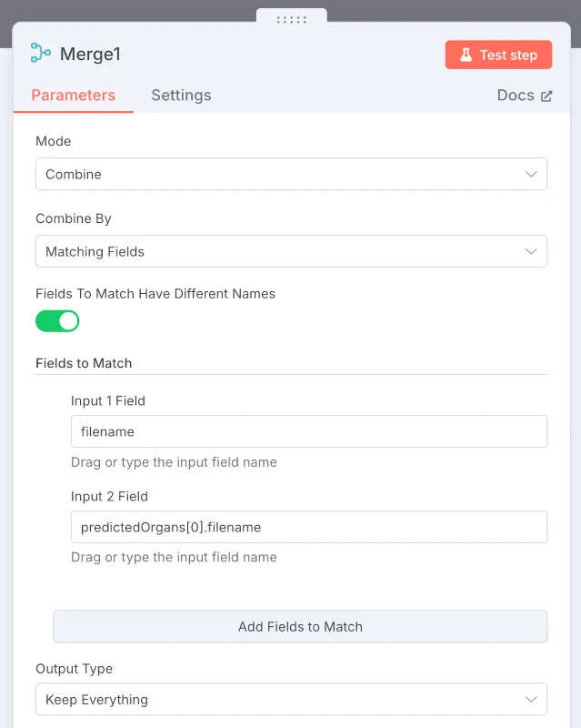Switch to the Parameters tab

point(73,95)
